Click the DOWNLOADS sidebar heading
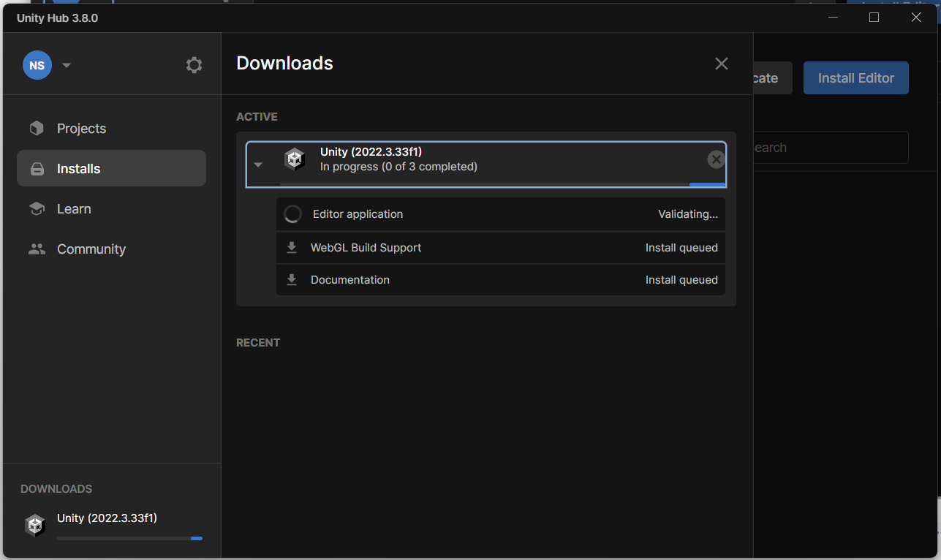 [56, 489]
